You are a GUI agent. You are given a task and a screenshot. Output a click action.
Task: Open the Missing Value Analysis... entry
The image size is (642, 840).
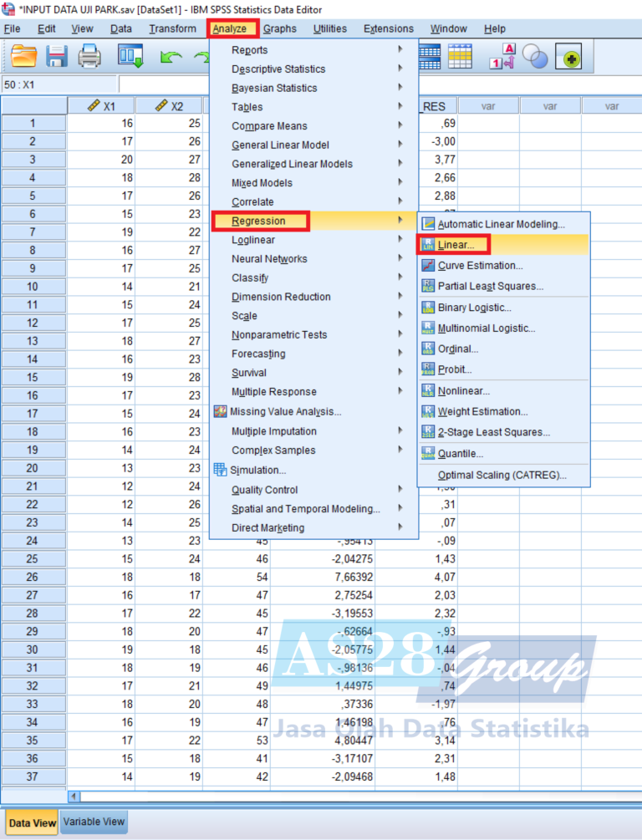(x=285, y=411)
